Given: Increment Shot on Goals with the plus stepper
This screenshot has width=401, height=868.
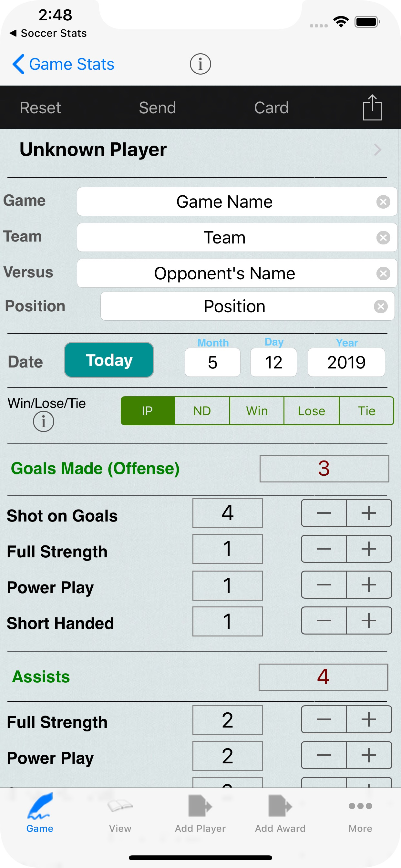Looking at the screenshot, I should pyautogui.click(x=368, y=513).
